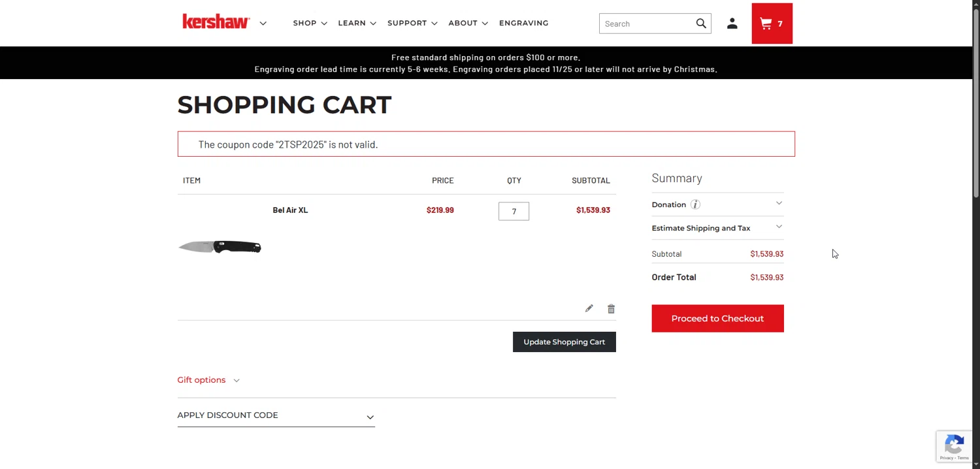The image size is (980, 469).
Task: Click the Donation info icon
Action: point(695,204)
